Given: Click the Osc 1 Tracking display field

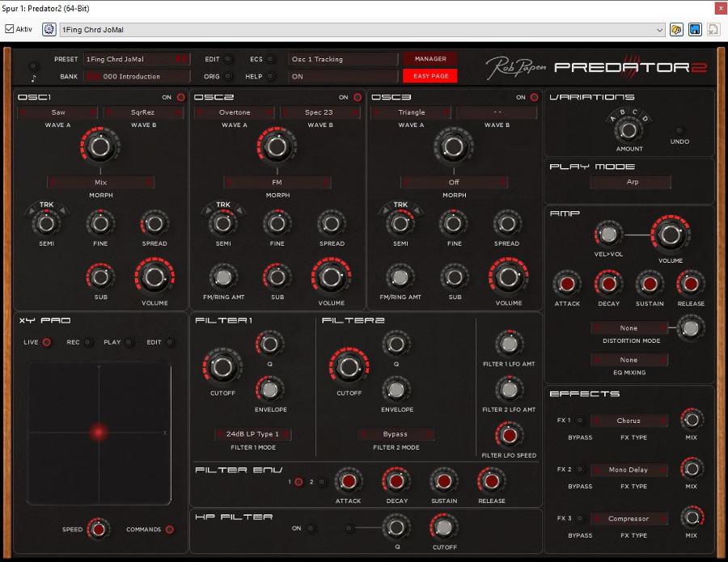Looking at the screenshot, I should [x=343, y=59].
